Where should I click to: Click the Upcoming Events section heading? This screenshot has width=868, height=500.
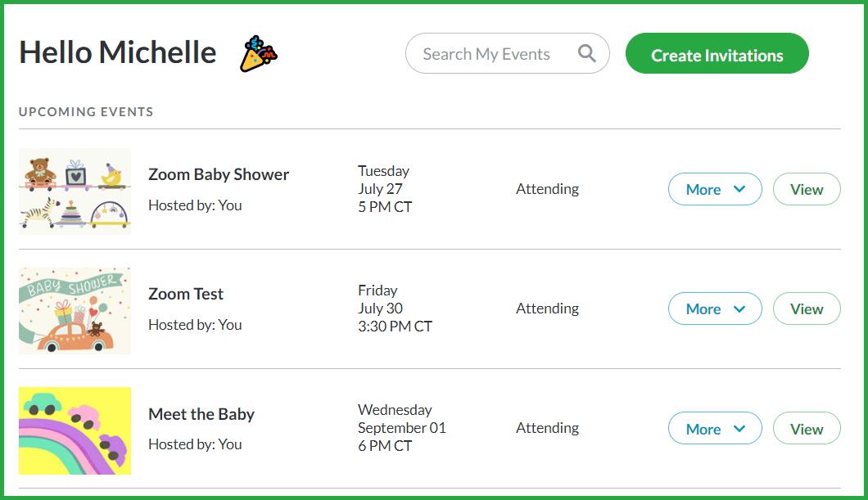coord(86,112)
